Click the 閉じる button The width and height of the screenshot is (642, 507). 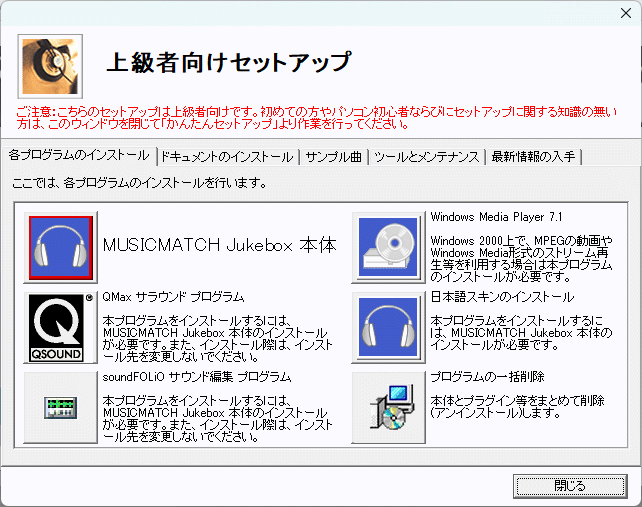570,486
